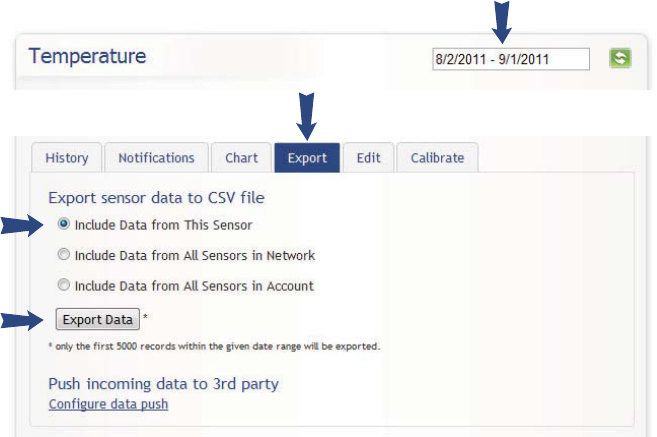Go to the Edit tab
The image size is (657, 437).
(367, 158)
